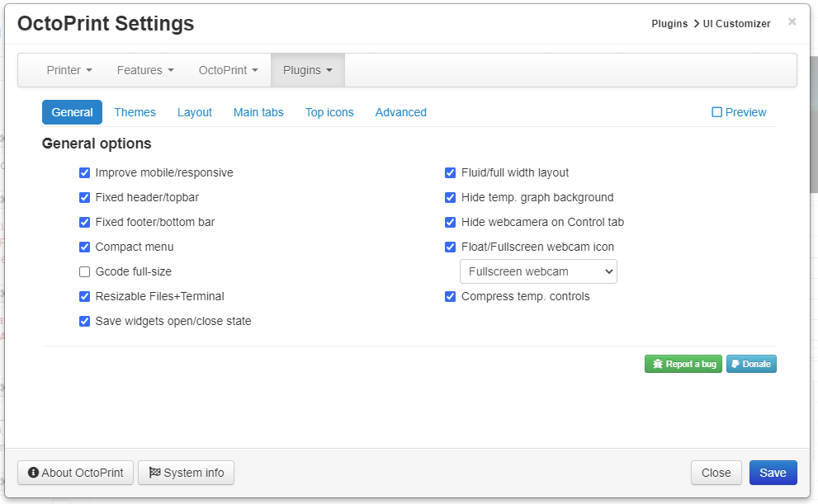Viewport: 818px width, 504px height.
Task: Click the PayPal icon on Donate
Action: pos(735,364)
